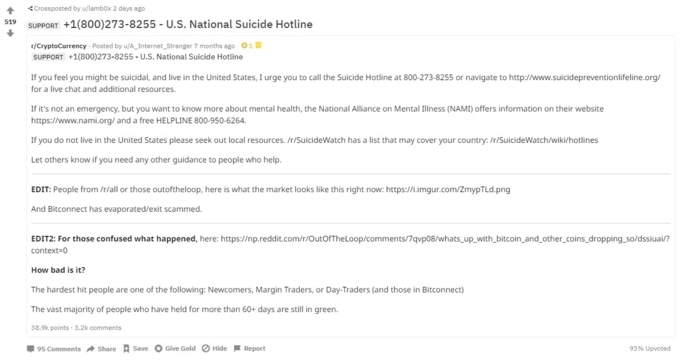Visit u/A_Internet_Stranger's profile

[x=157, y=46]
